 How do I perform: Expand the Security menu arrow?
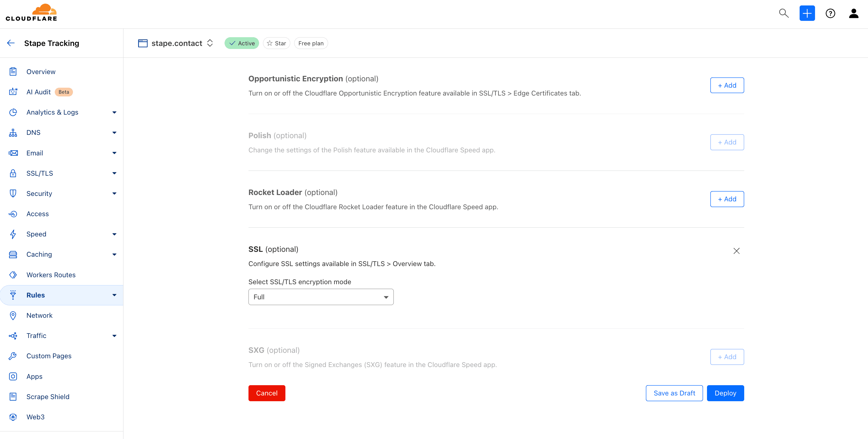tap(115, 193)
